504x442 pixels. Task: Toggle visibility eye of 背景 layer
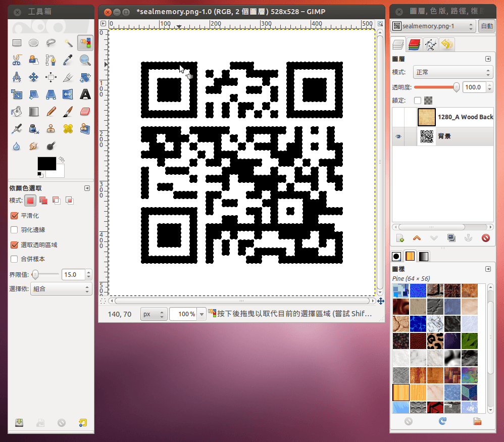(x=398, y=136)
